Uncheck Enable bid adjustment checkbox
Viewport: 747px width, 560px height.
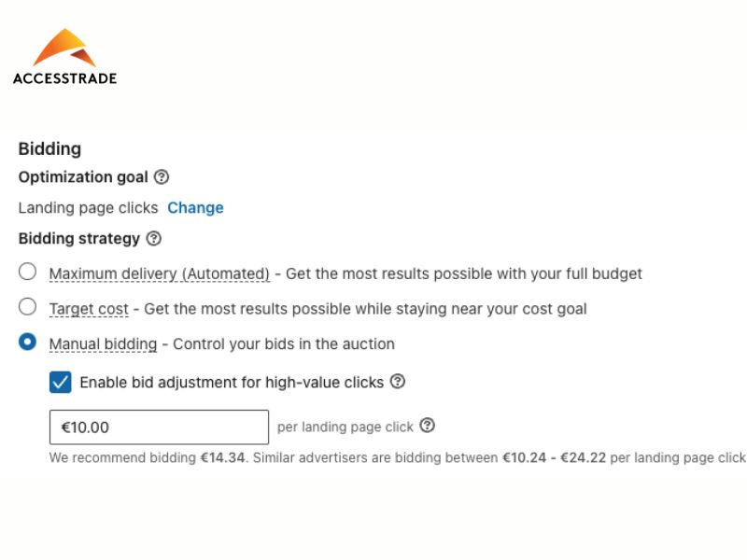(x=61, y=382)
